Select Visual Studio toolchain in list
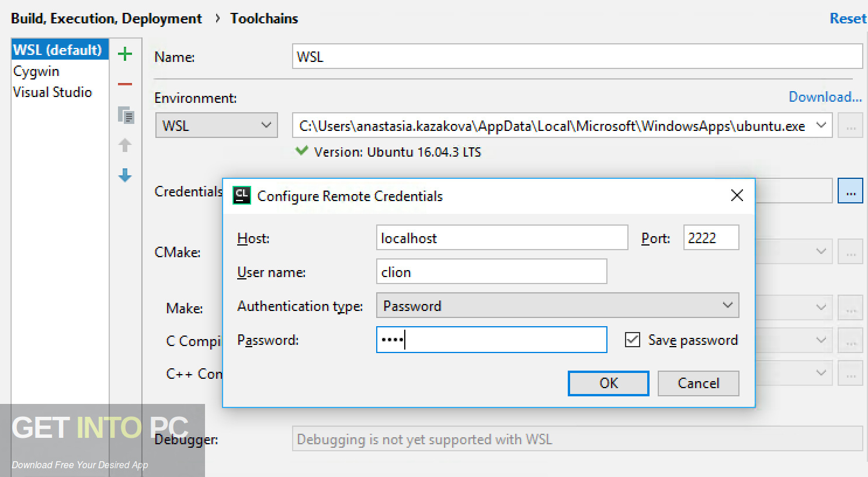Screen dimensions: 868x477 60,92
